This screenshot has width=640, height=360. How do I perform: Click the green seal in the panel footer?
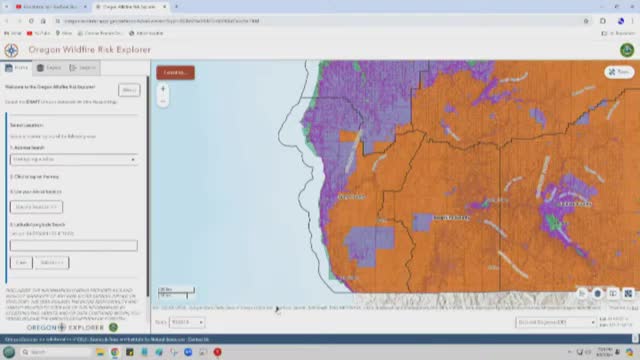113,327
